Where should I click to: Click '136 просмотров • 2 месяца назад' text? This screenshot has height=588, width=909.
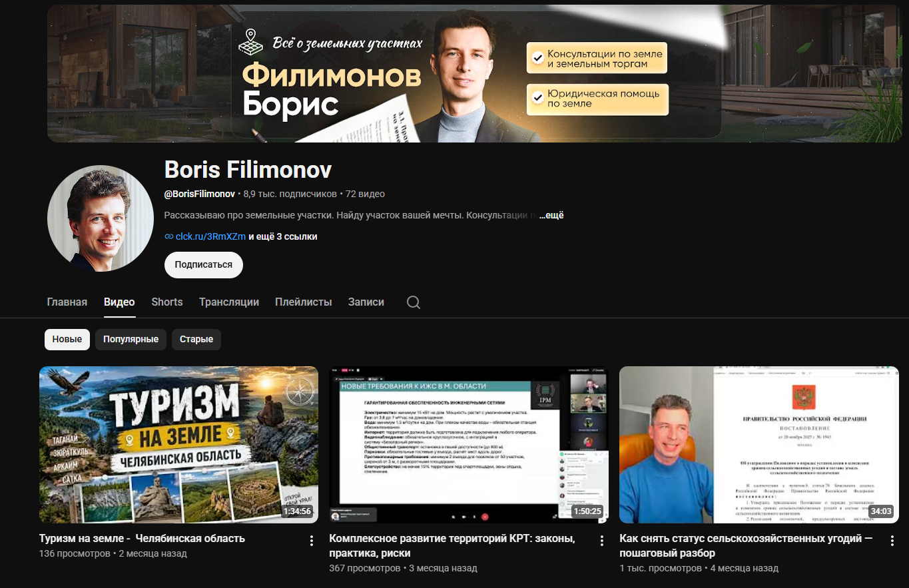point(113,553)
